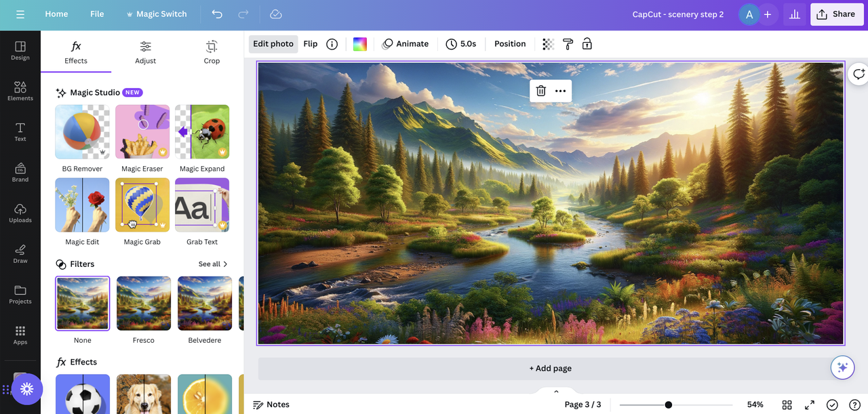Launch the Magic assistant sparkle button

click(842, 367)
